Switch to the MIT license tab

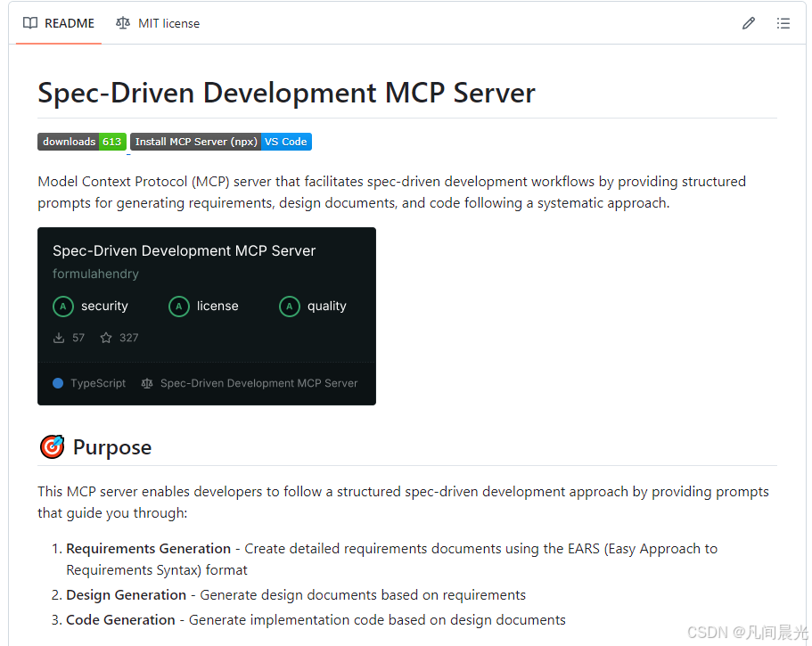tap(158, 23)
